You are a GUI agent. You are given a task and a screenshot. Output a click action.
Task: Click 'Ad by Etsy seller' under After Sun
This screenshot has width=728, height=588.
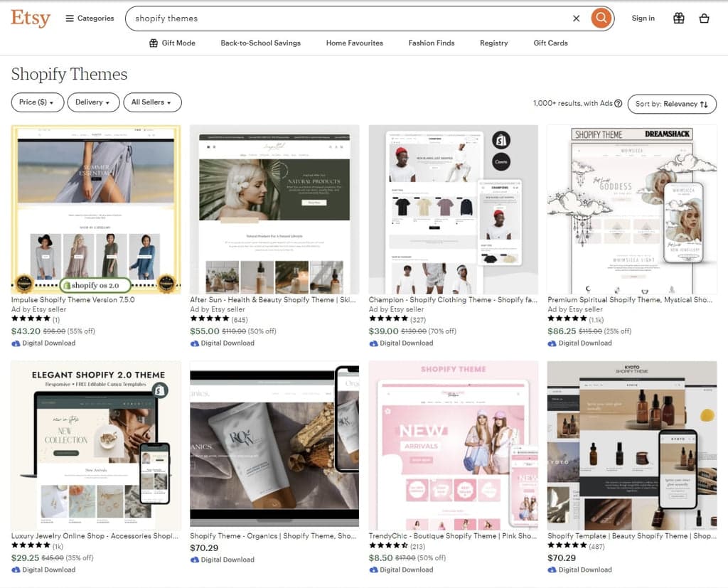pos(218,309)
